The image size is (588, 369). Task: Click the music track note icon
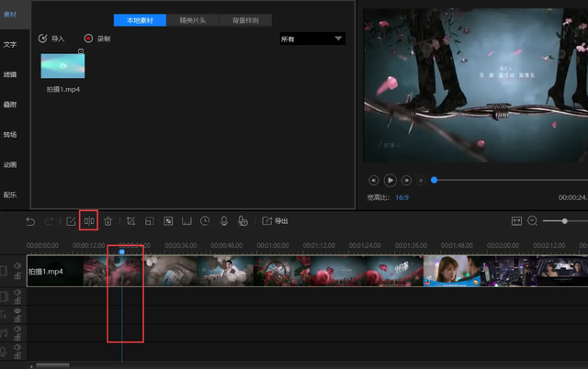[4, 333]
